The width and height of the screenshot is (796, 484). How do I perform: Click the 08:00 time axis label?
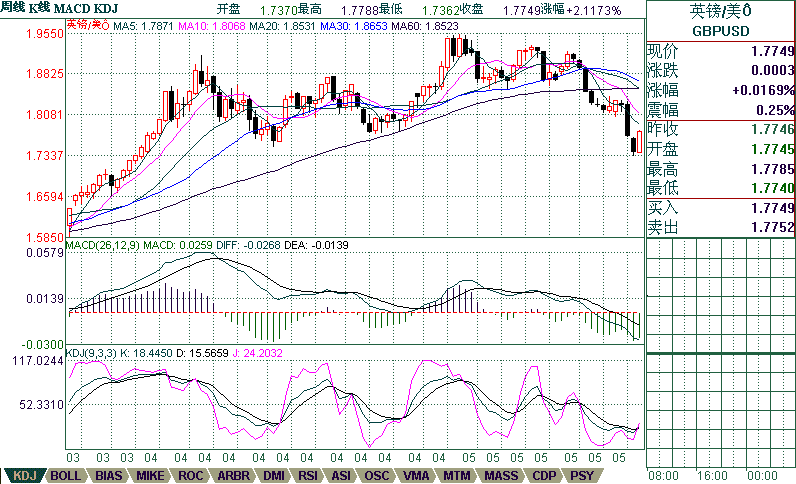pos(664,476)
